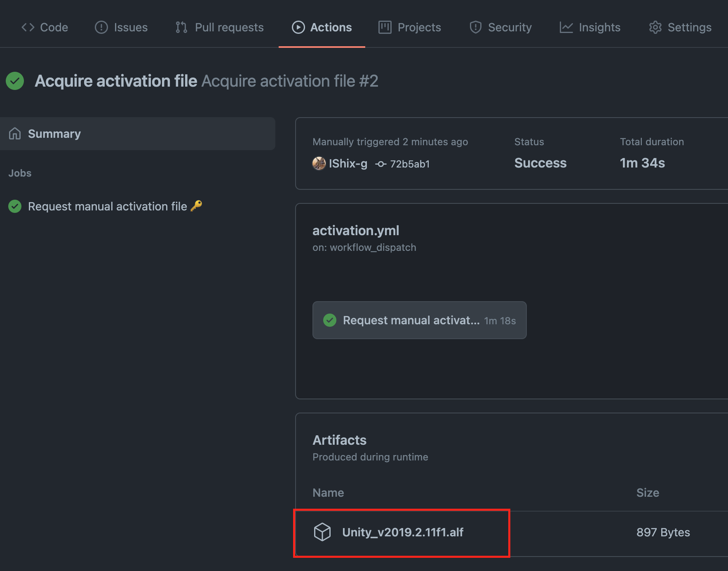Click the Pull requests branch icon
728x571 pixels.
(181, 27)
